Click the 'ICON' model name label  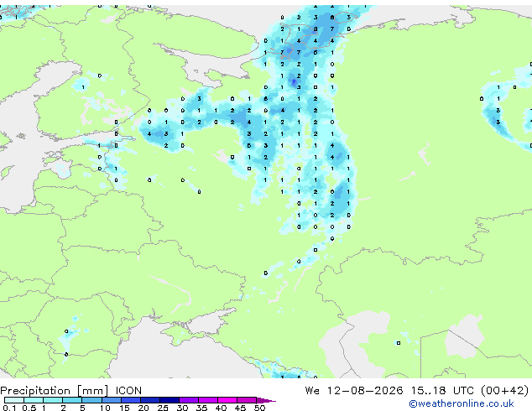128,390
